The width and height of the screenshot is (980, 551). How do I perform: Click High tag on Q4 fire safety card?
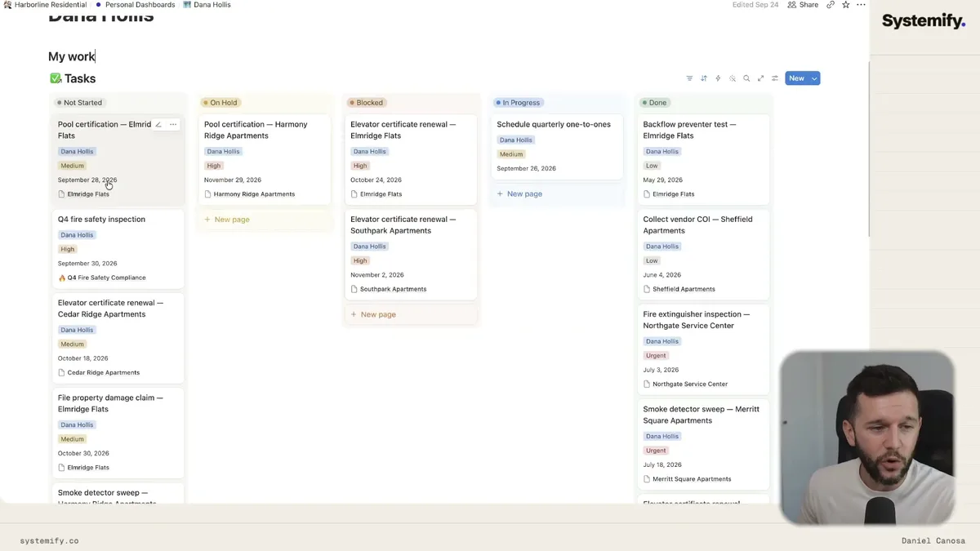click(68, 250)
